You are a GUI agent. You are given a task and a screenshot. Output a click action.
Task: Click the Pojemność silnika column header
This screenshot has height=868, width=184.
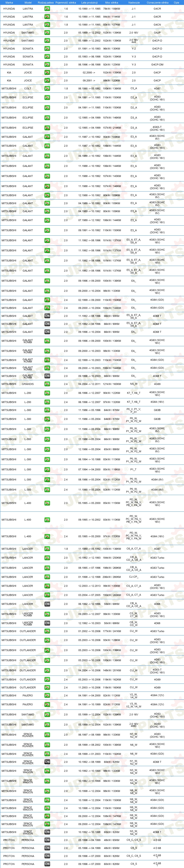pos(66,2)
